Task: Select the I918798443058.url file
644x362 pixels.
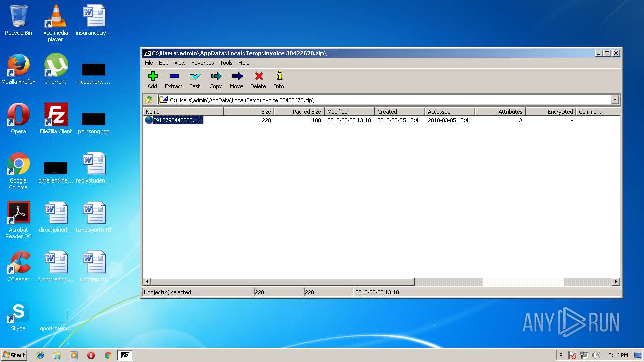Action: (174, 120)
